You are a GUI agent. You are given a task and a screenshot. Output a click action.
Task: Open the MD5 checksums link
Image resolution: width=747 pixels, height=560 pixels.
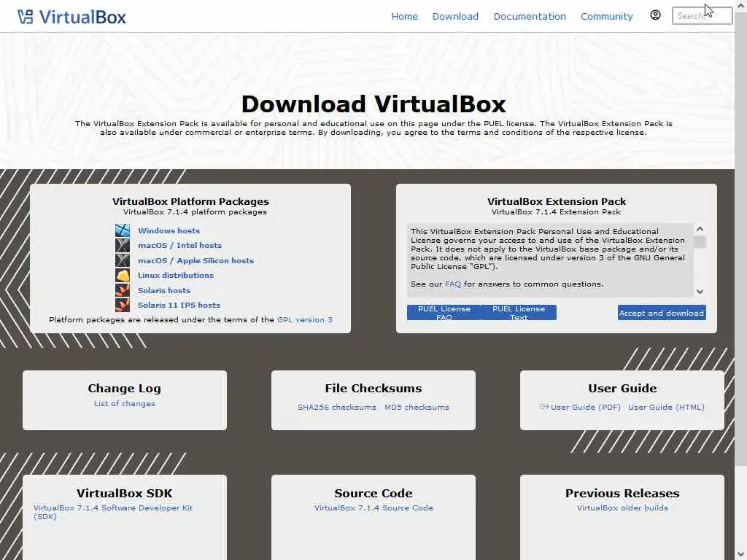pyautogui.click(x=417, y=407)
